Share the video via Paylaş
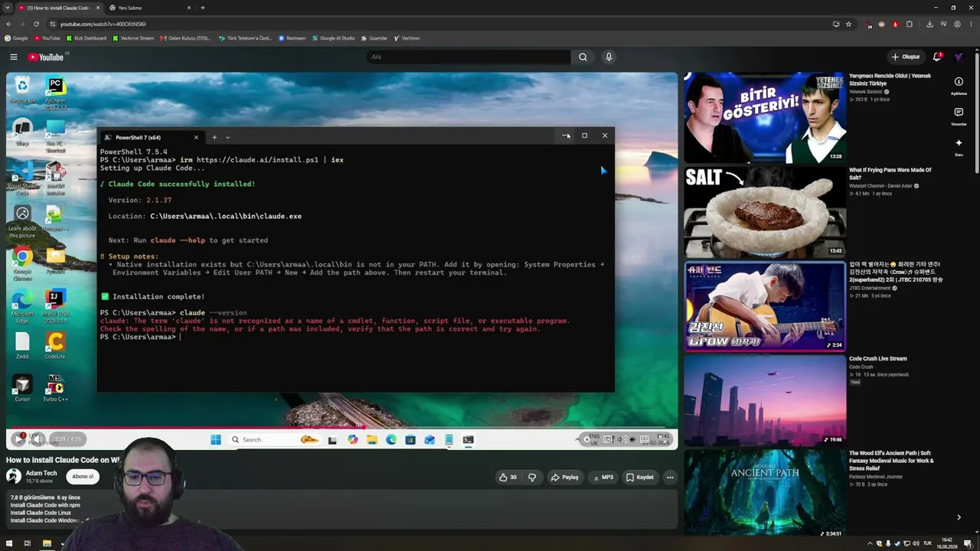This screenshot has width=980, height=551. (x=565, y=477)
